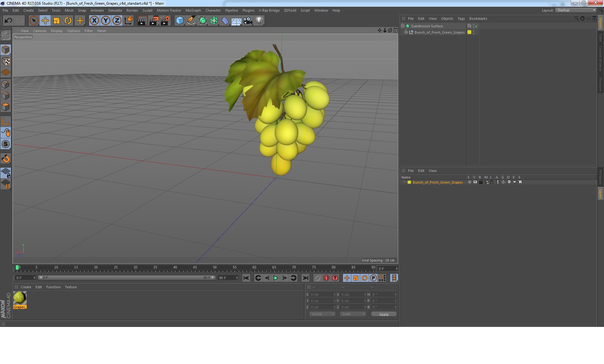Activate the Move tool

pos(45,21)
